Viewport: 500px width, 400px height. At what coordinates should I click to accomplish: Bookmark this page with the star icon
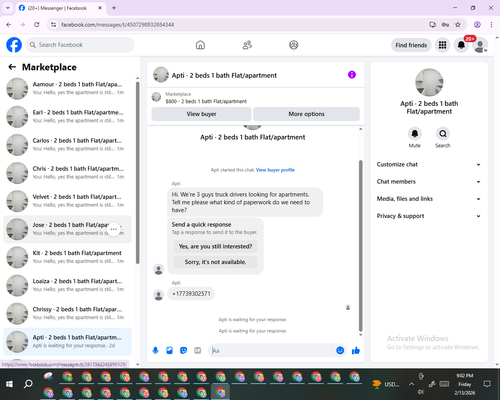(x=458, y=25)
